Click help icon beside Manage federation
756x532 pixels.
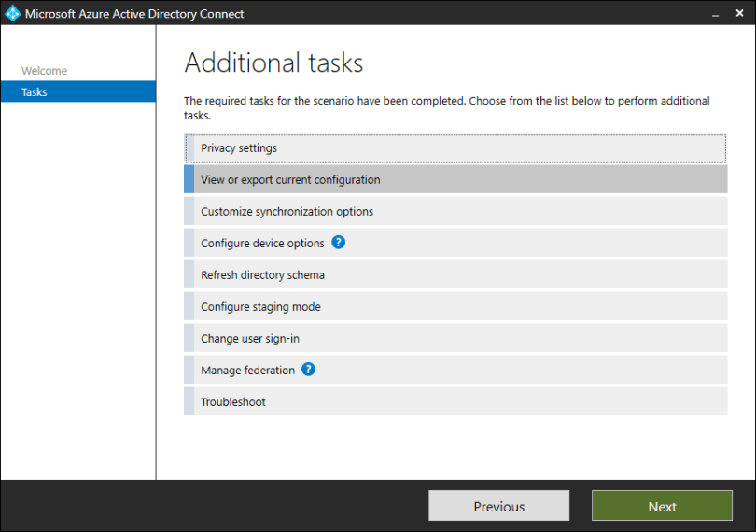(x=309, y=370)
